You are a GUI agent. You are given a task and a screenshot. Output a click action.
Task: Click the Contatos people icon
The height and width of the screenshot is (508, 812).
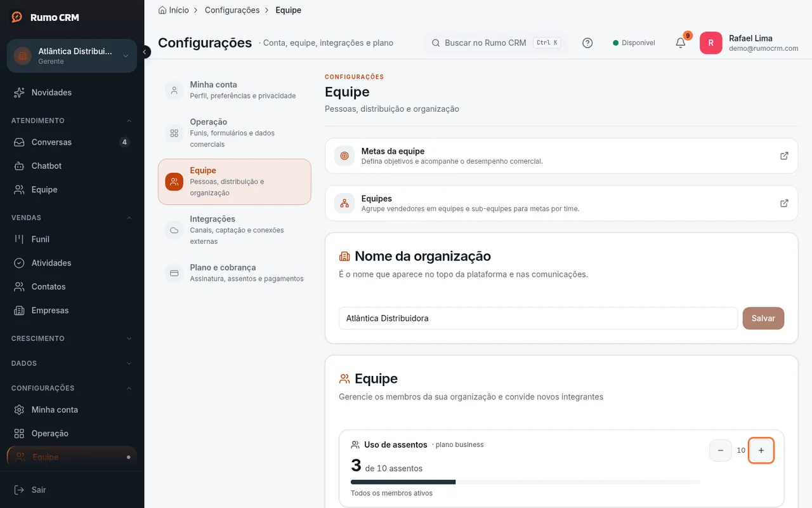19,287
